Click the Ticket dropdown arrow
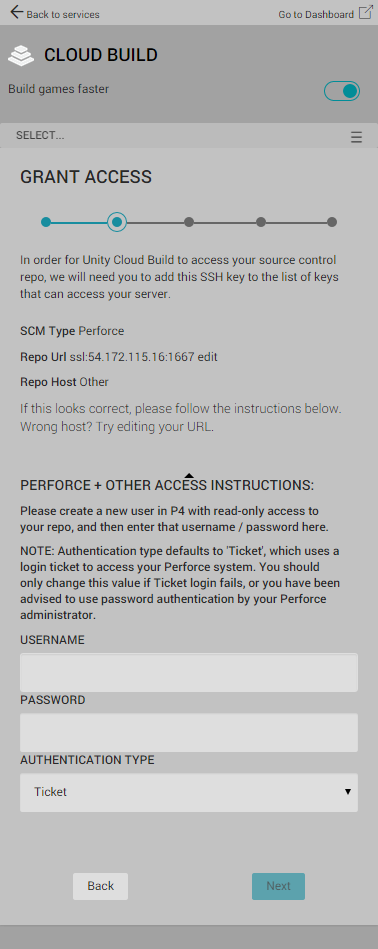The width and height of the screenshot is (378, 949). (348, 792)
